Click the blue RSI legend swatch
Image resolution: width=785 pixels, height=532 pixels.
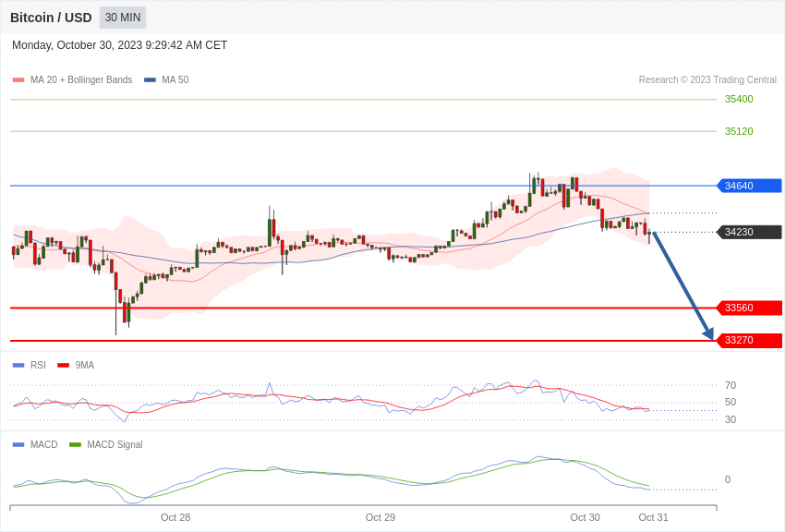pos(18,366)
